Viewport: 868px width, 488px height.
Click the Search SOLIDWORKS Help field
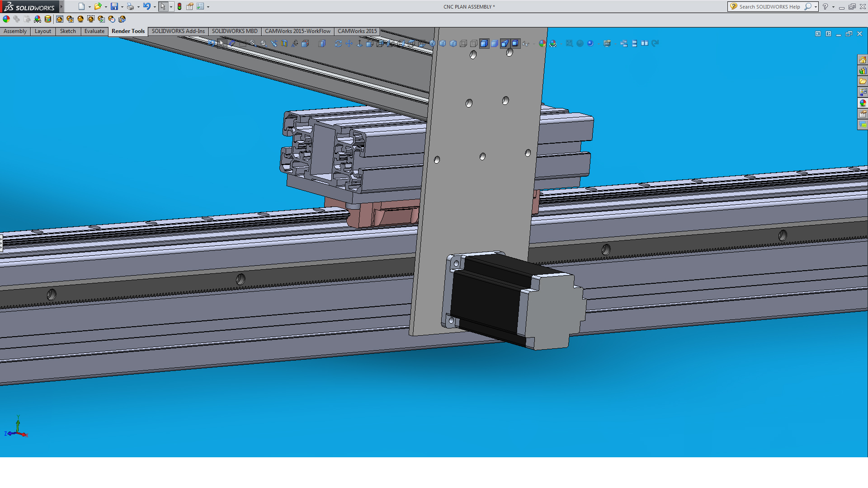(769, 7)
